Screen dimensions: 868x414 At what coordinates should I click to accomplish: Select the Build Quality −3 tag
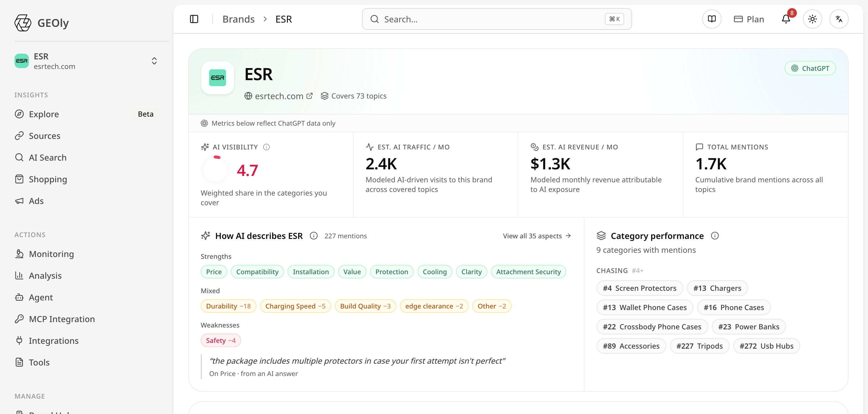click(365, 306)
